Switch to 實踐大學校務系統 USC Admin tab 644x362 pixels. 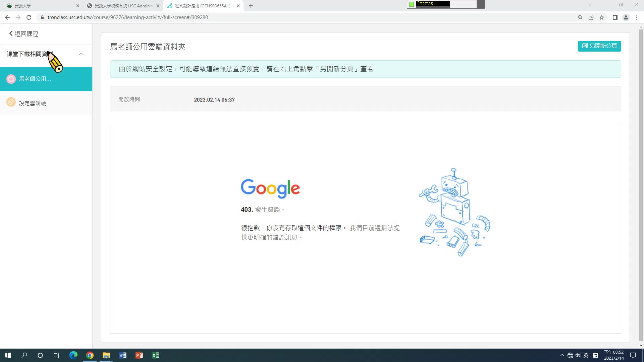coord(123,6)
